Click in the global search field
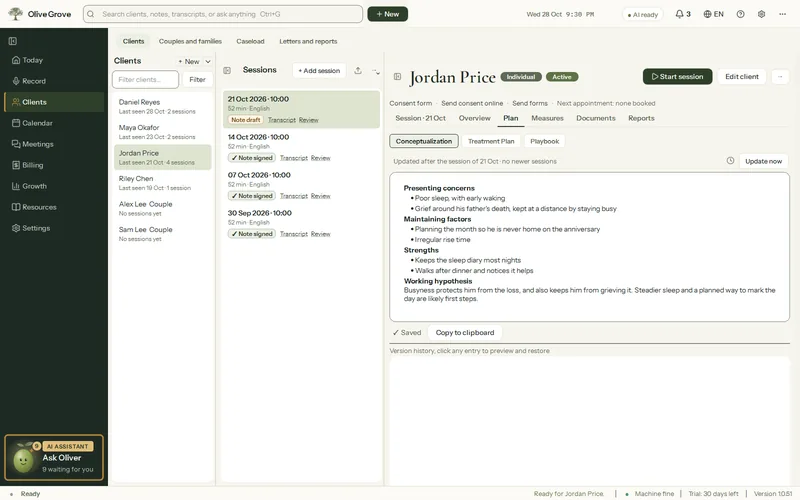Image resolution: width=800 pixels, height=500 pixels. coord(223,14)
